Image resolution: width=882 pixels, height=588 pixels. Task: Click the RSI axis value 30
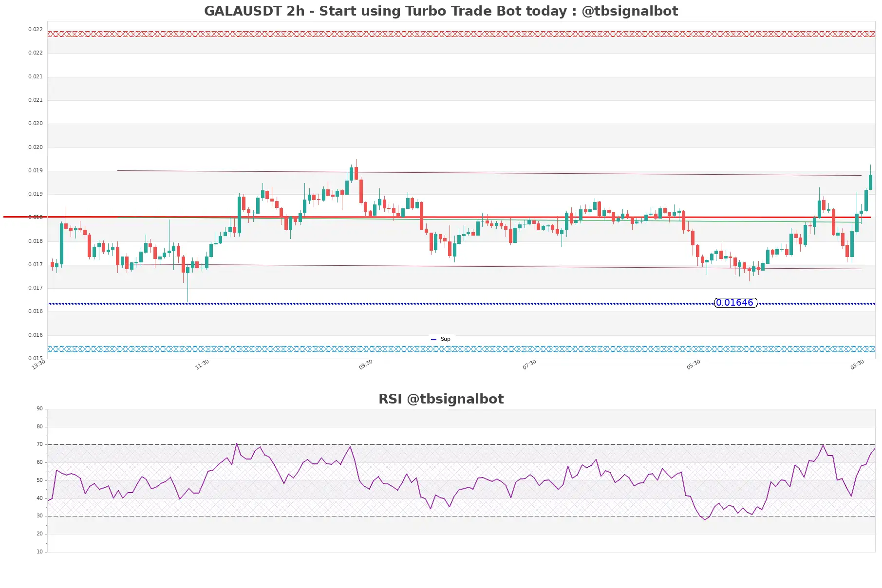pos(39,516)
